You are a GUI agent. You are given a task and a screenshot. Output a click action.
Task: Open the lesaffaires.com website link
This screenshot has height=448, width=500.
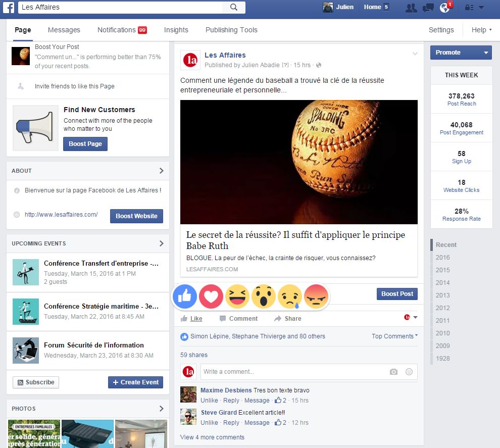(61, 215)
